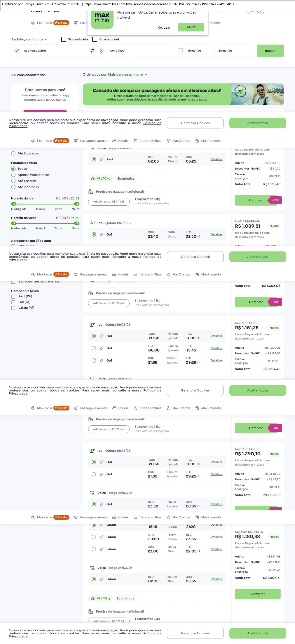Click the left handle of Horário da ida slider
The image size is (295, 644).
[x=14, y=204]
